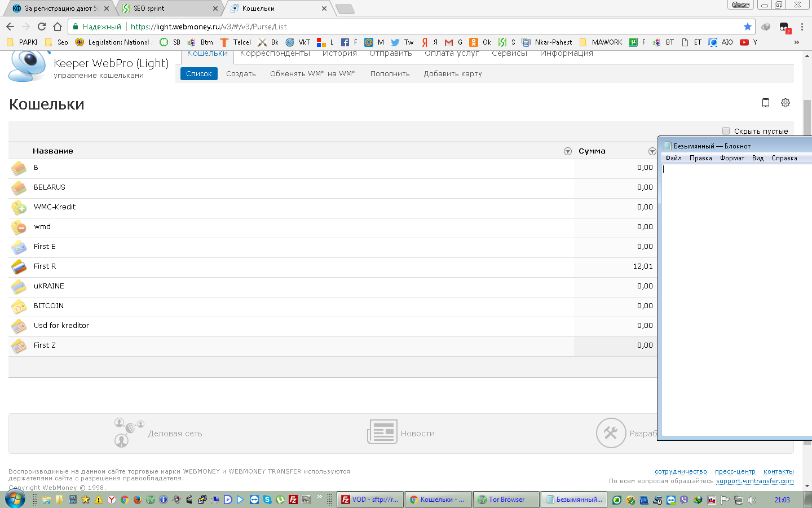Open the Сервисы tab
This screenshot has height=508, width=812.
tap(509, 54)
